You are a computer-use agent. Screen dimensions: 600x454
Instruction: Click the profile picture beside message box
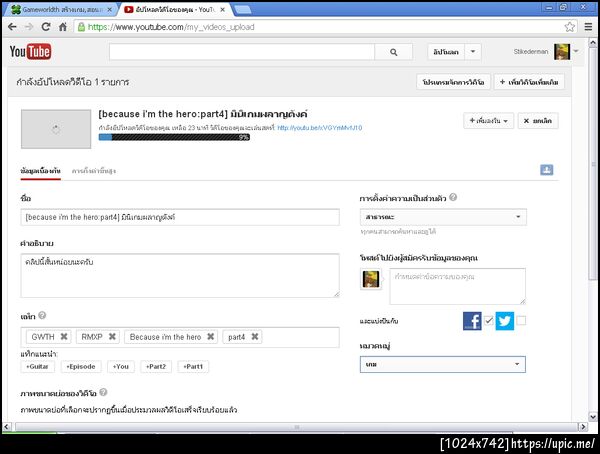point(371,279)
